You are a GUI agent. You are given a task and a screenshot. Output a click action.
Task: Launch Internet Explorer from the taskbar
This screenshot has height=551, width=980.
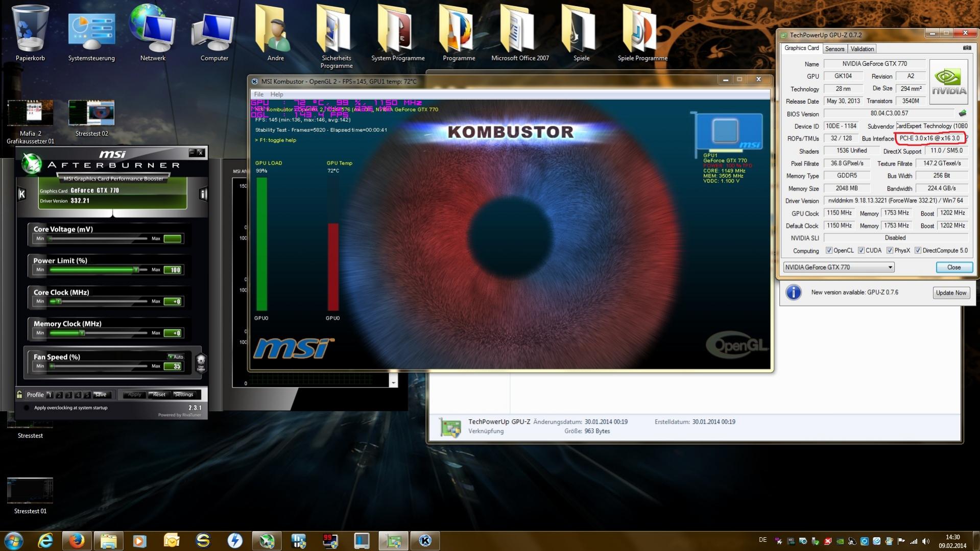[x=45, y=540]
